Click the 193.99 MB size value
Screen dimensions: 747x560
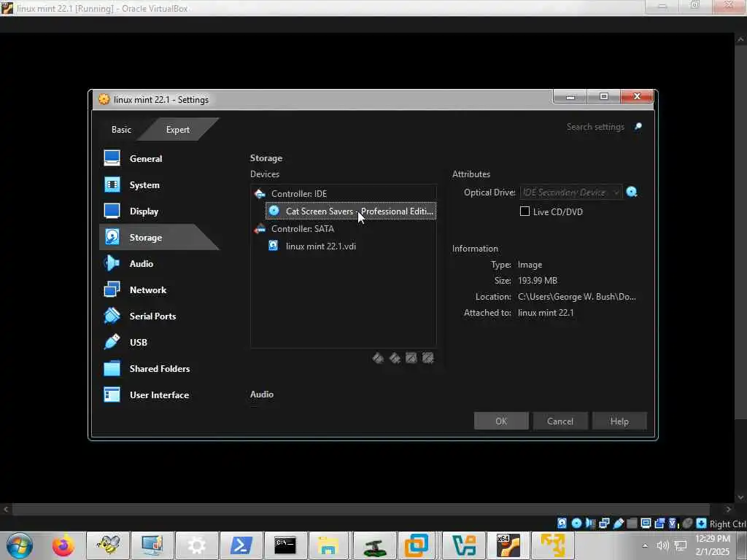click(x=538, y=281)
